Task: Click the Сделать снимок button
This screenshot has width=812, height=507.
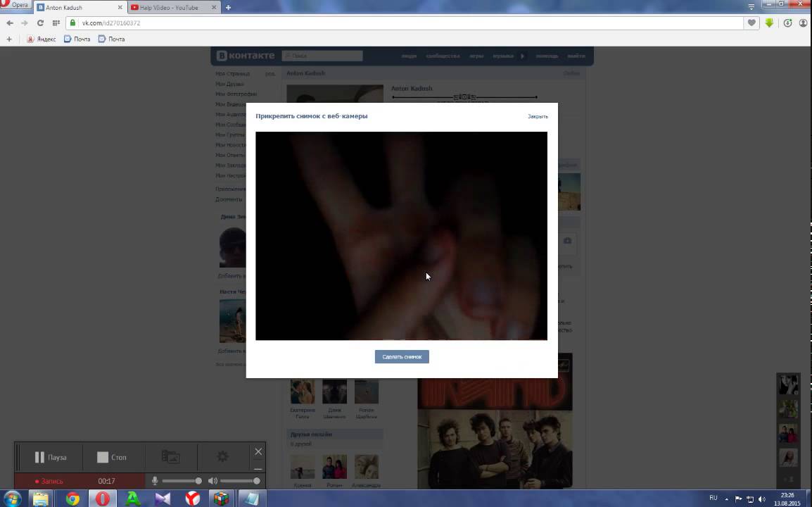Action: click(x=402, y=357)
